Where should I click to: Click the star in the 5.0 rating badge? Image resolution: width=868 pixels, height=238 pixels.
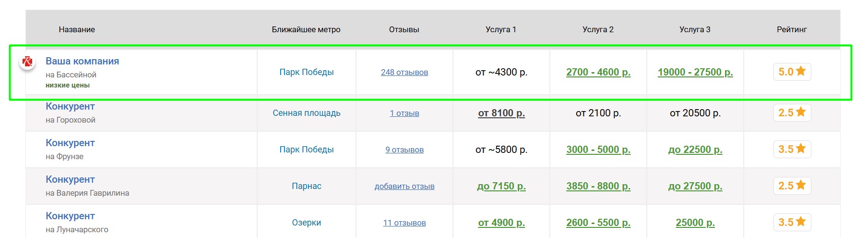800,71
